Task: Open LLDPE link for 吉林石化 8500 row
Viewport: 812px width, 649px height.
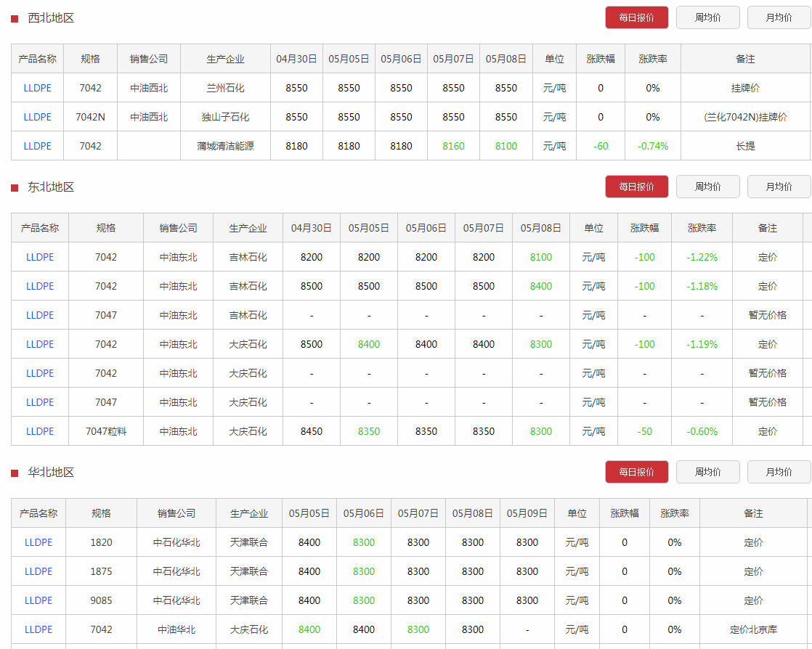Action: coord(40,286)
